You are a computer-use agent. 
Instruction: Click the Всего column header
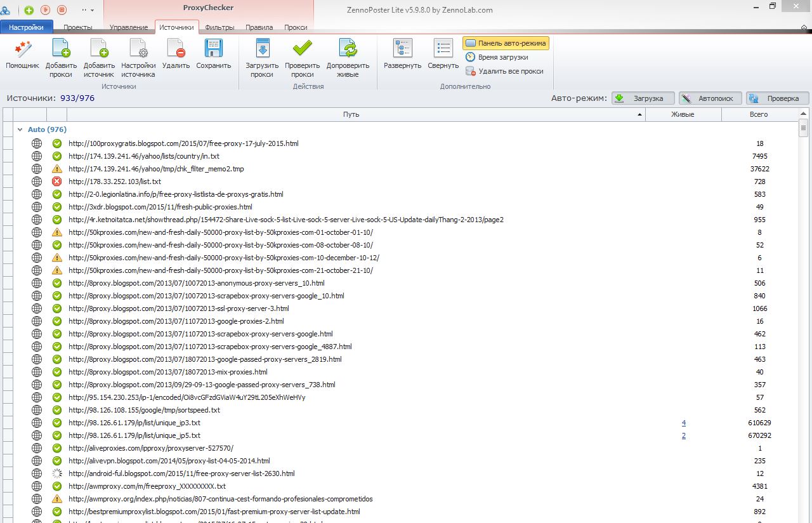[x=759, y=114]
